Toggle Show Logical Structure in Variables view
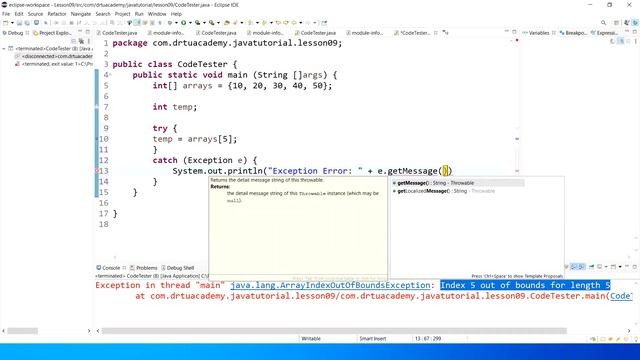 (621, 41)
